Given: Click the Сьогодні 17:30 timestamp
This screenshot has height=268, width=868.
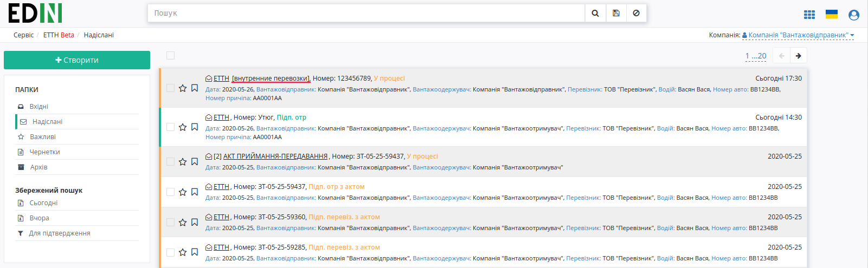Looking at the screenshot, I should [779, 79].
